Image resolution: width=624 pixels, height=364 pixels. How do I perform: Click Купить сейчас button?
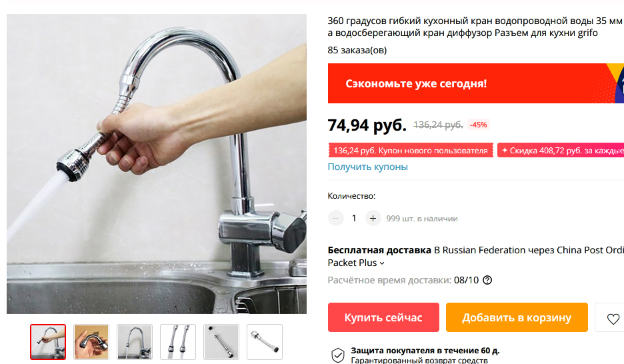pos(383,317)
